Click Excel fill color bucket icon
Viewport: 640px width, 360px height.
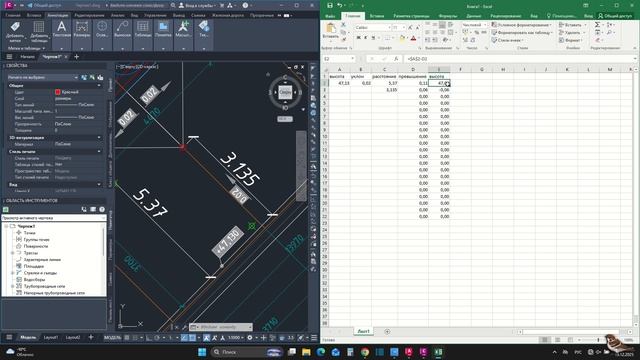coord(402,38)
